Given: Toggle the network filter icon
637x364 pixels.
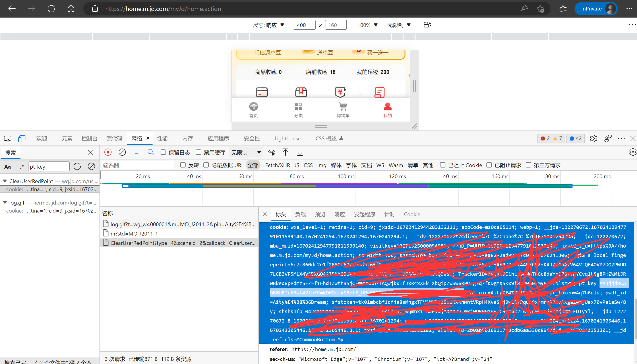Looking at the screenshot, I should tap(136, 152).
